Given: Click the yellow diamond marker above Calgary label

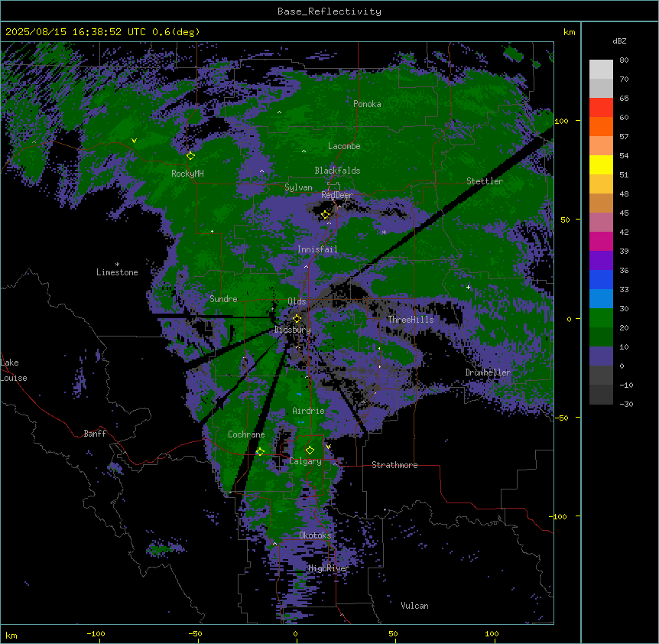Looking at the screenshot, I should point(310,450).
